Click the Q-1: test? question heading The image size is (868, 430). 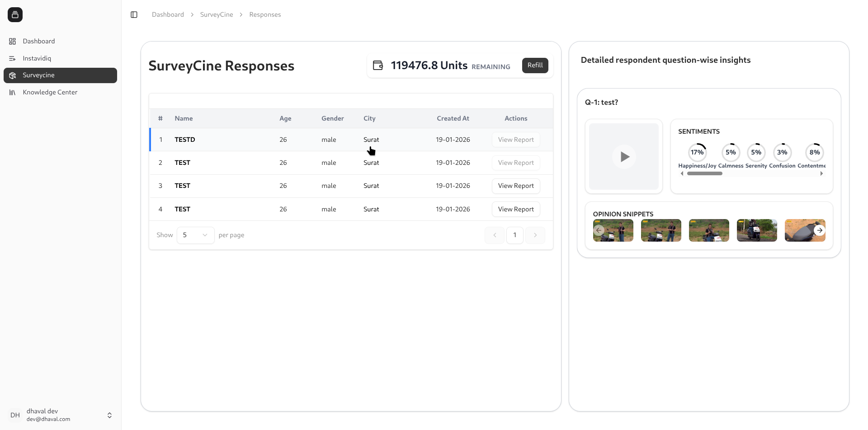[x=601, y=103]
